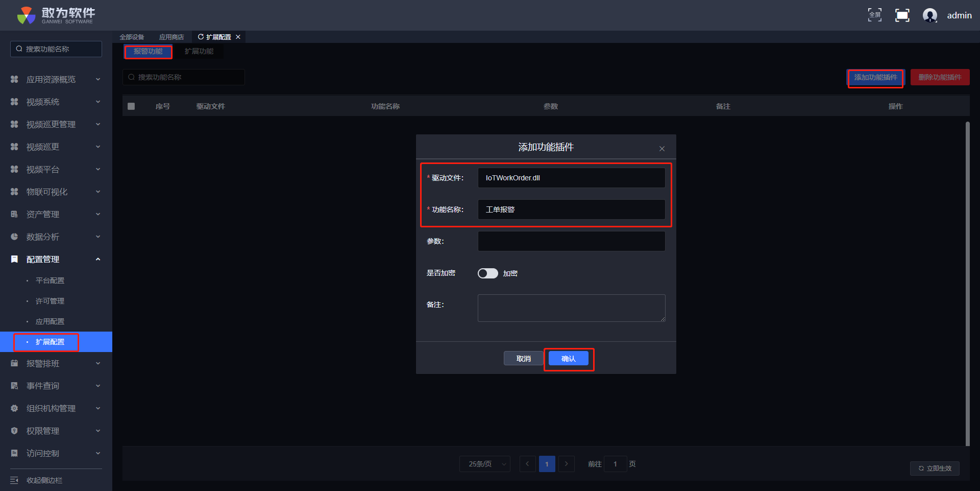
Task: Tick the select-all checkbox in table header
Action: (131, 106)
